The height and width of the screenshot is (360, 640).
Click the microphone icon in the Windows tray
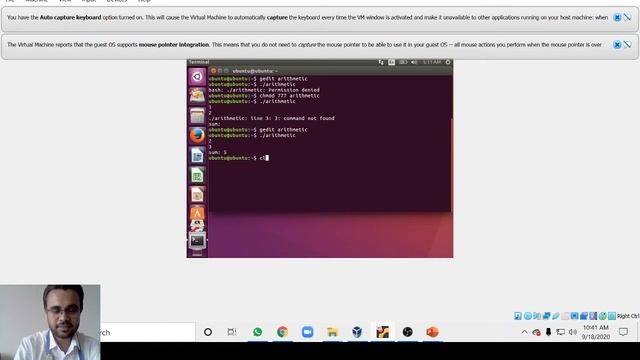pos(548,332)
